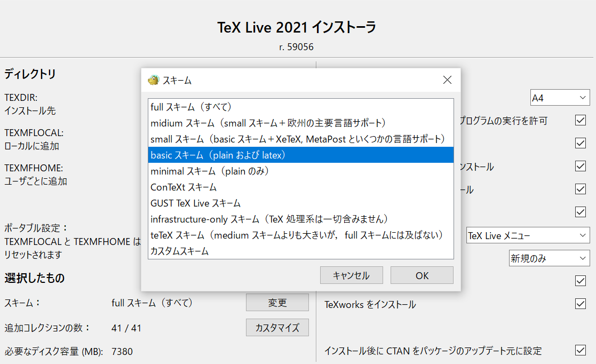Image resolution: width=596 pixels, height=364 pixels.
Task: Confirm scheme selection with OK
Action: click(422, 275)
